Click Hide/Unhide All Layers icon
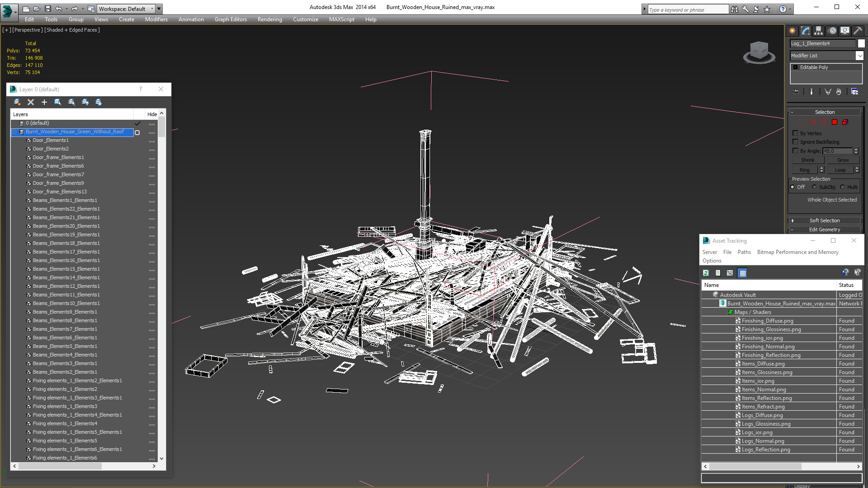Image resolution: width=868 pixels, height=488 pixels. [x=85, y=102]
